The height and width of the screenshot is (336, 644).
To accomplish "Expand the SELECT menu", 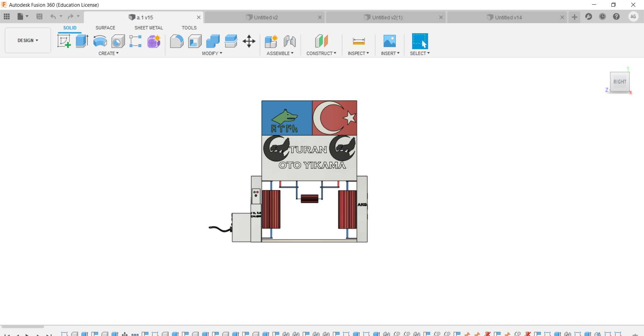I will pyautogui.click(x=420, y=53).
